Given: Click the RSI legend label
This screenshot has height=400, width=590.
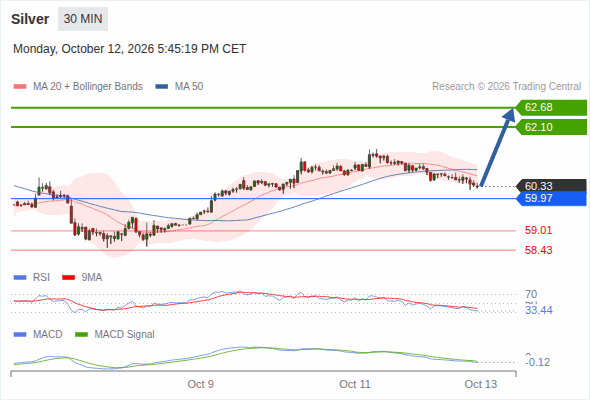Looking at the screenshot, I should point(41,278).
